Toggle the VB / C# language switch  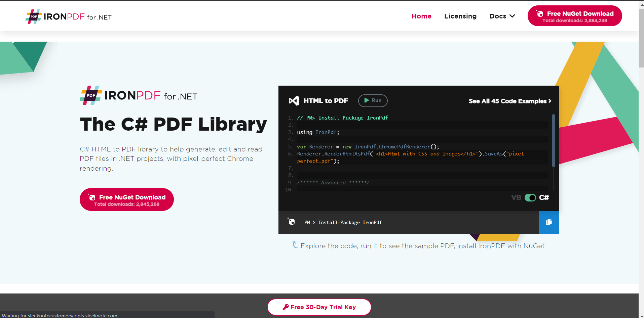(x=530, y=197)
